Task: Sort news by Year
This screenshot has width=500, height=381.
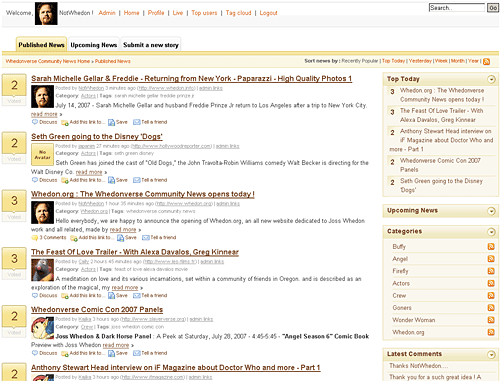Action: coord(473,61)
